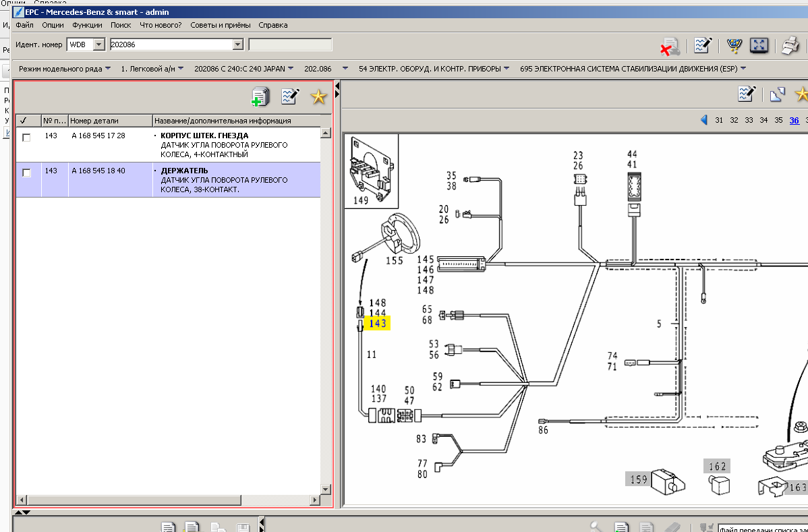Check the box for part A 168 545 18 40
This screenshot has width=808, height=532.
pyautogui.click(x=27, y=173)
